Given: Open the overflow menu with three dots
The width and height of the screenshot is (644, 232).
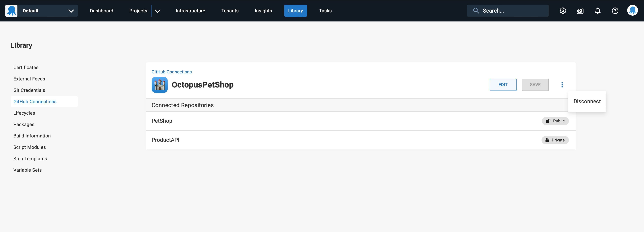Looking at the screenshot, I should 562,85.
